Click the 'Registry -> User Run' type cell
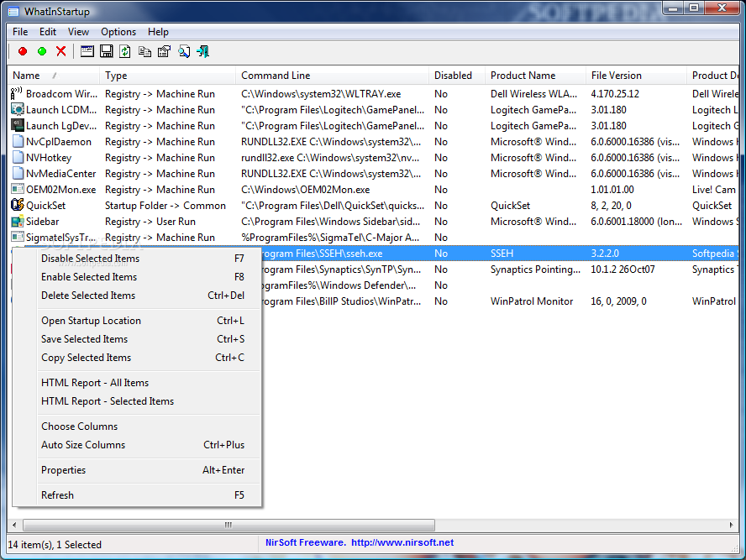This screenshot has height=560, width=746. [x=150, y=222]
